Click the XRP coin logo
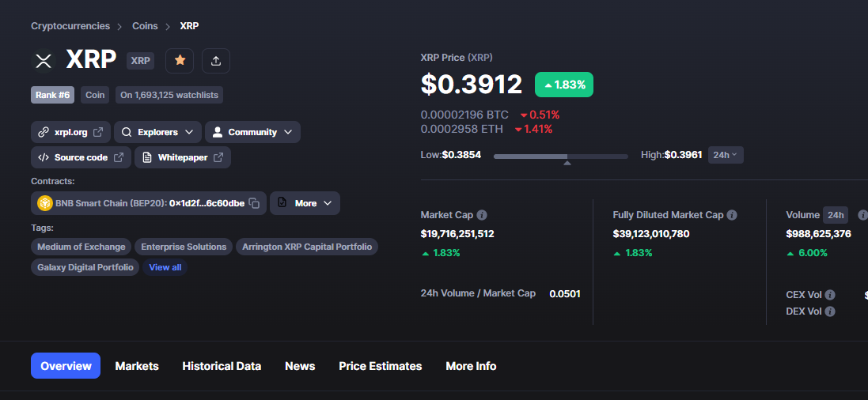Viewport: 868px width, 400px height. tap(44, 60)
